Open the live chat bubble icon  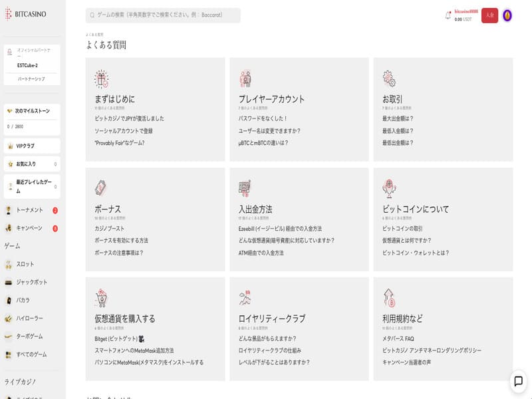(x=518, y=381)
